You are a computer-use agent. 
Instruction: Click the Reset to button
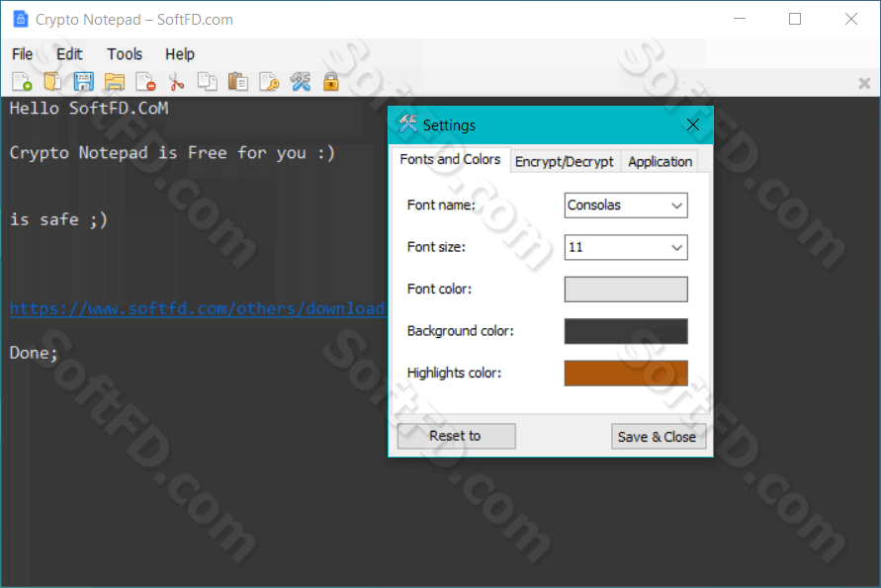coord(456,436)
